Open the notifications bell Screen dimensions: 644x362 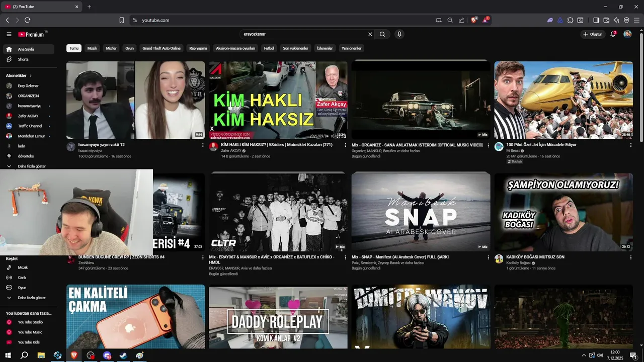[x=613, y=34]
